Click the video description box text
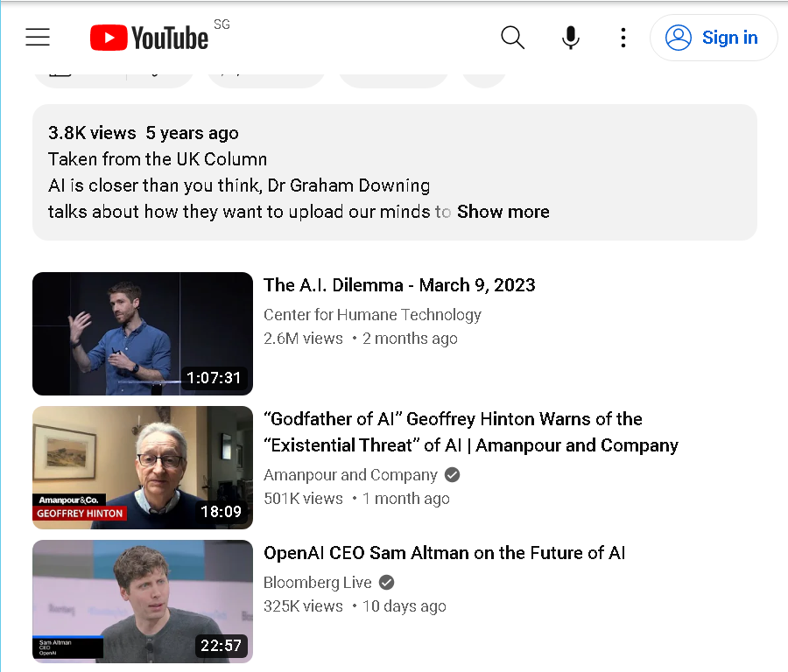 coord(395,172)
